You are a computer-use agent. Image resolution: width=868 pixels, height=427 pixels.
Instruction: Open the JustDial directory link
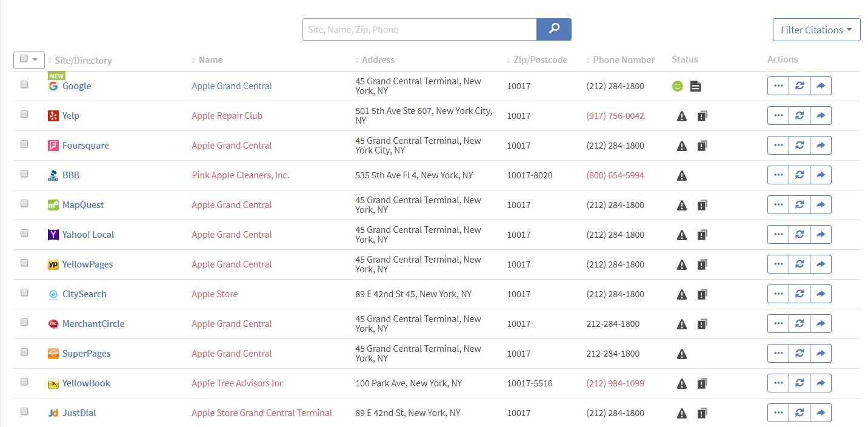(x=79, y=413)
